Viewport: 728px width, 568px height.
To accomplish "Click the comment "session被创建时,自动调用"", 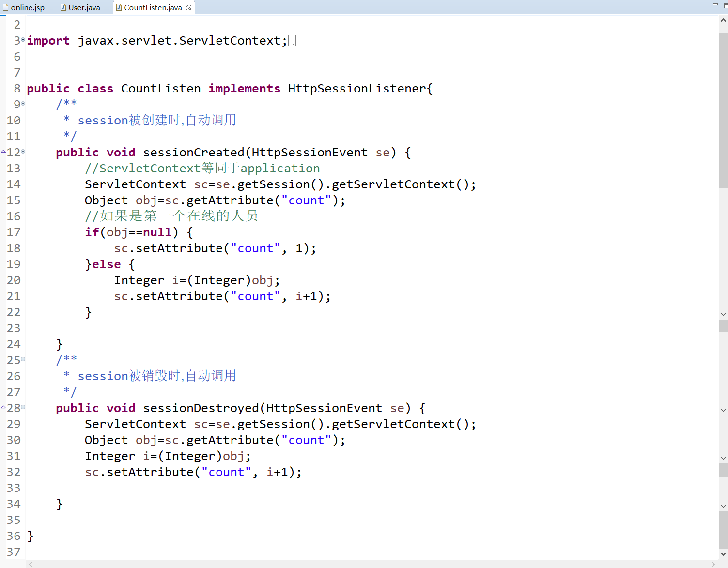I will (157, 120).
